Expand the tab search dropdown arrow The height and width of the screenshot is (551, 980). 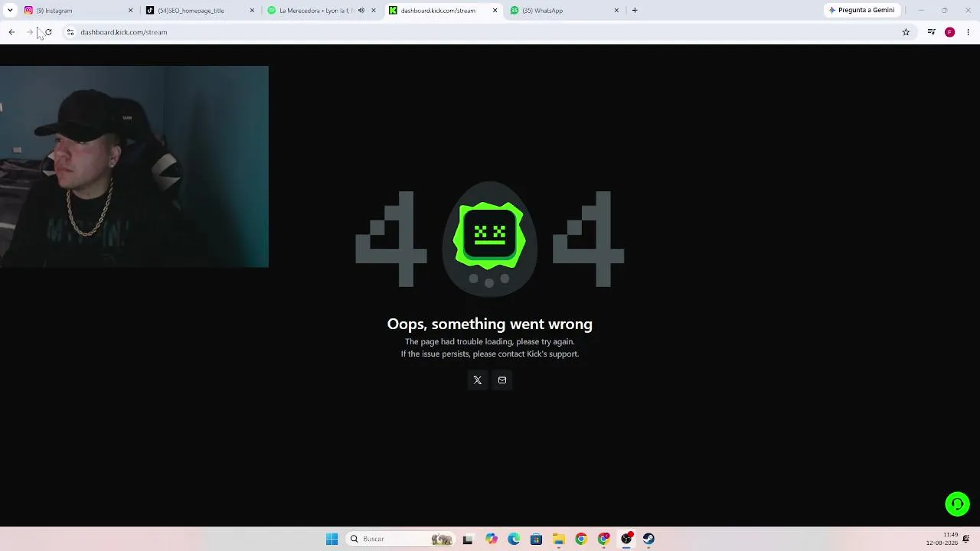pos(10,11)
